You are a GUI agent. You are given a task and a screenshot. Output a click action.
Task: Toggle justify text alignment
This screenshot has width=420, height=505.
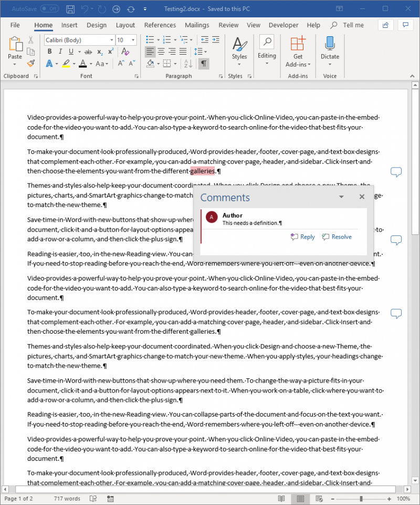(x=183, y=51)
